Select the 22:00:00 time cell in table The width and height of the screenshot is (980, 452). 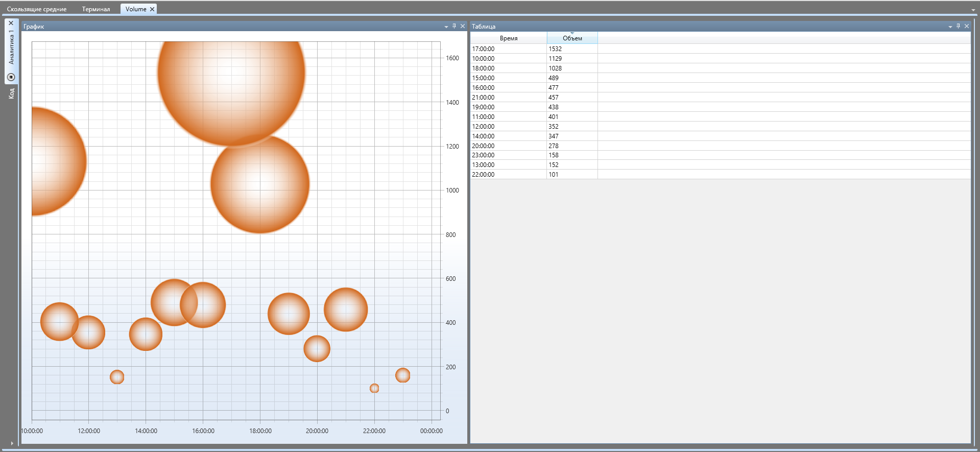[509, 175]
